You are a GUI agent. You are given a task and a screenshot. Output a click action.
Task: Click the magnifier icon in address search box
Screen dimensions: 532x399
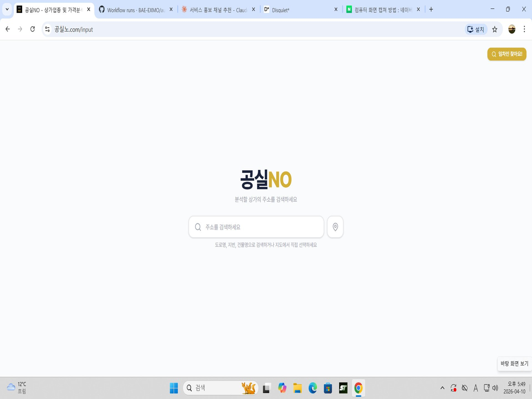198,227
